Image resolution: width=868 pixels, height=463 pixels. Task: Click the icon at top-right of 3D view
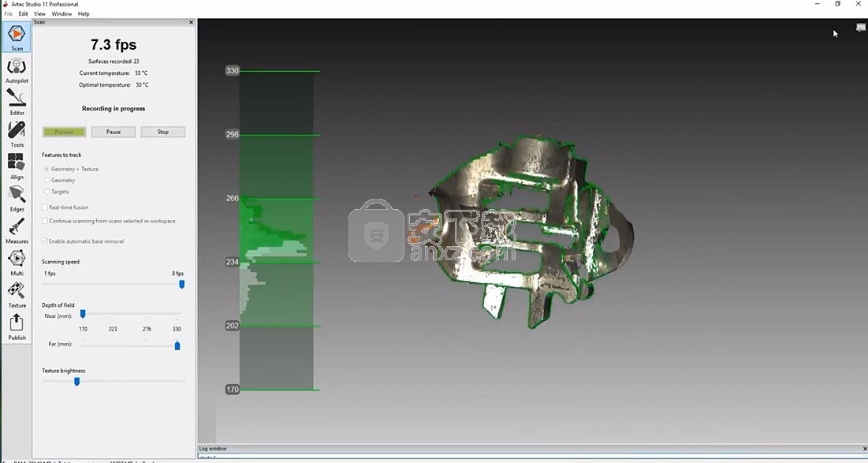point(860,28)
